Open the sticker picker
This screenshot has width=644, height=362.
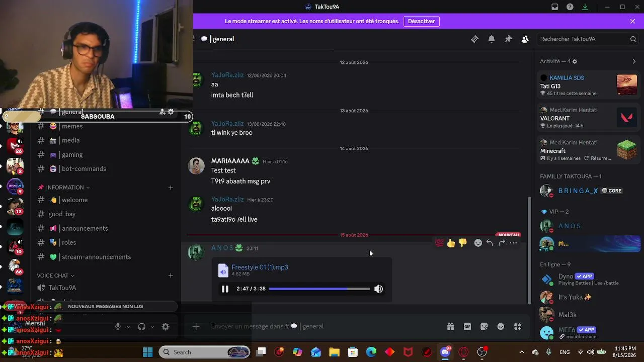pyautogui.click(x=484, y=327)
